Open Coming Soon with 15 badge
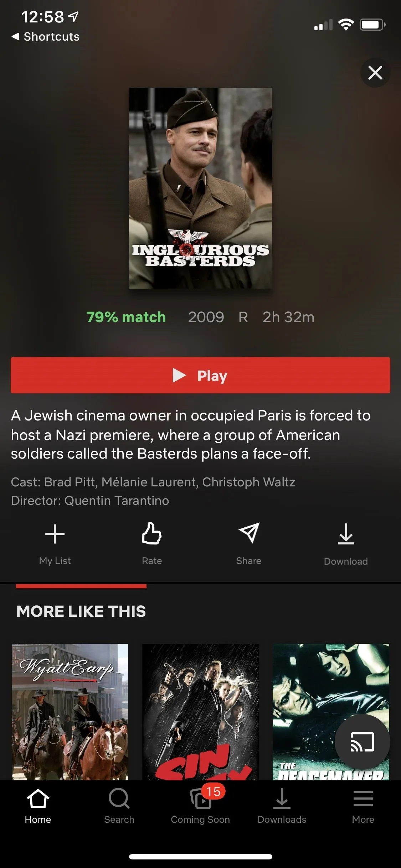The image size is (401, 868). [x=200, y=805]
